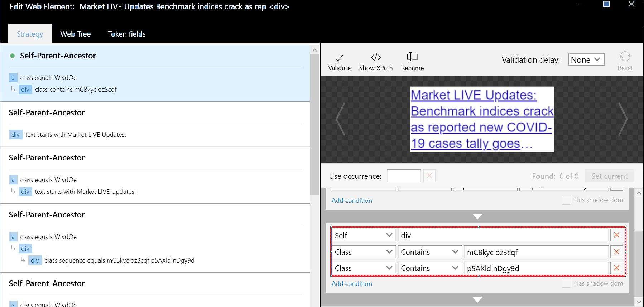Open the Token fields tab
This screenshot has width=644, height=307.
tap(126, 34)
